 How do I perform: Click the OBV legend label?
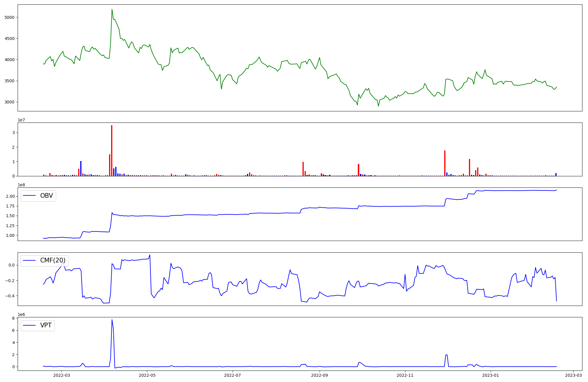point(46,196)
